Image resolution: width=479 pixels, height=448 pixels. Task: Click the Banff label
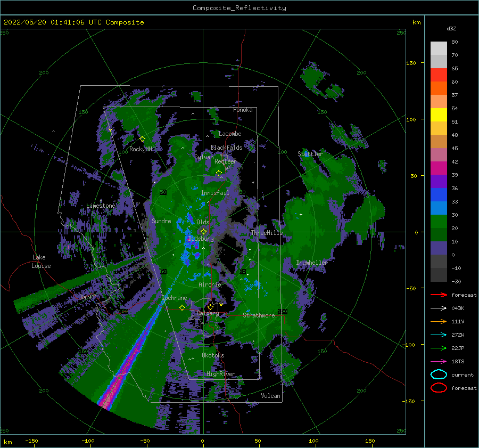(88, 297)
